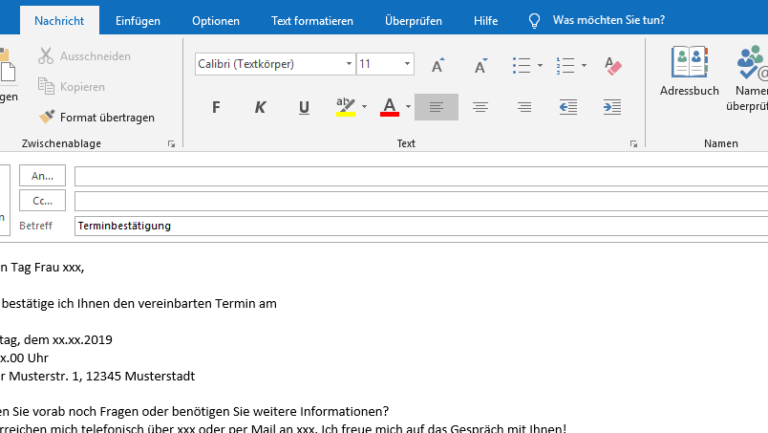Click the font size field showing 11
The width and height of the screenshot is (768, 433).
click(379, 64)
